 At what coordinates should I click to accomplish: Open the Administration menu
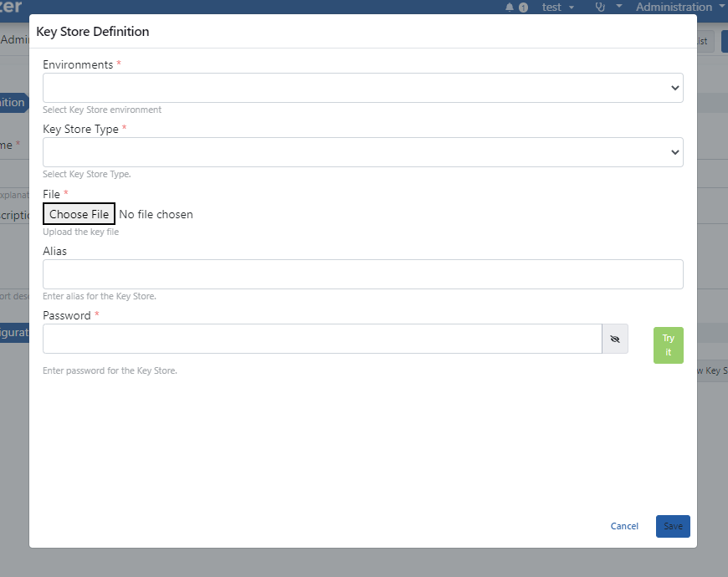[x=679, y=7]
